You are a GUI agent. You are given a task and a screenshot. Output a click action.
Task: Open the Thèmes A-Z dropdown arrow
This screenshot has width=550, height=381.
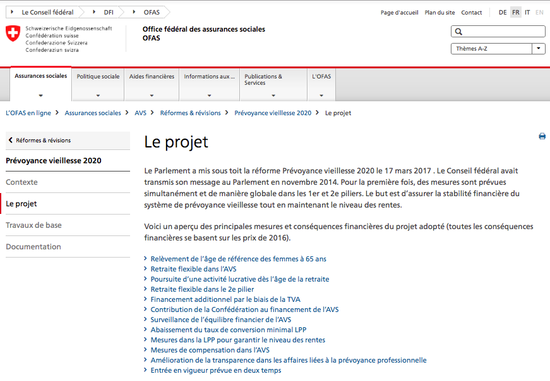click(x=538, y=48)
